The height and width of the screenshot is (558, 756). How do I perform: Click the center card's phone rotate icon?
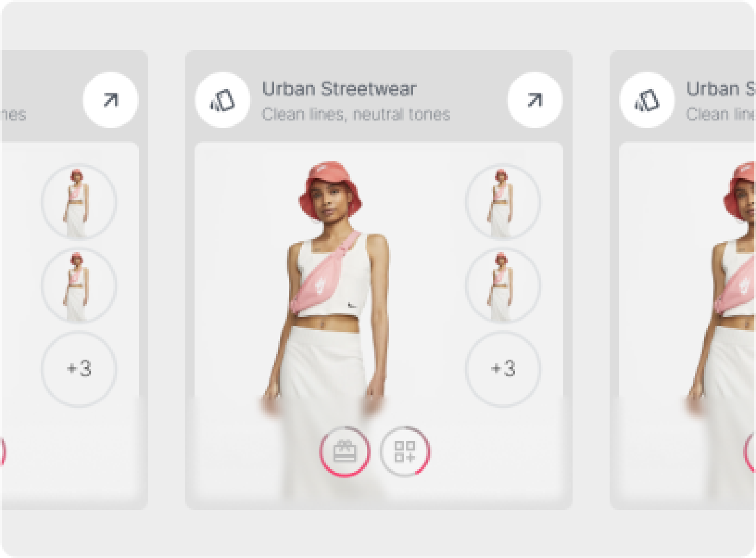click(x=223, y=100)
